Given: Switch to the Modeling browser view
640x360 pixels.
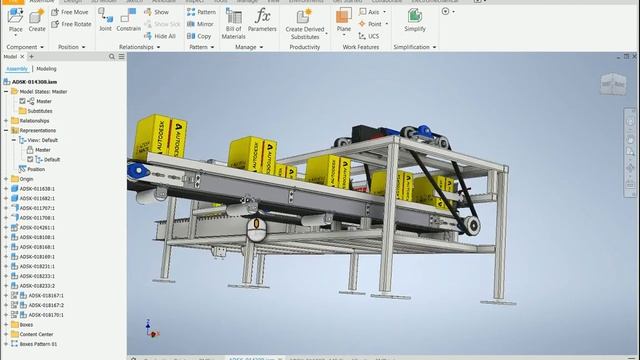Looking at the screenshot, I should [x=46, y=69].
